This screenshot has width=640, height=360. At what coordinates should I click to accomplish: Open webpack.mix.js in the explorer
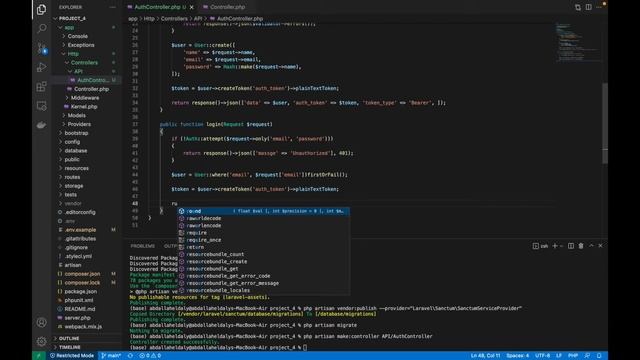click(83, 327)
